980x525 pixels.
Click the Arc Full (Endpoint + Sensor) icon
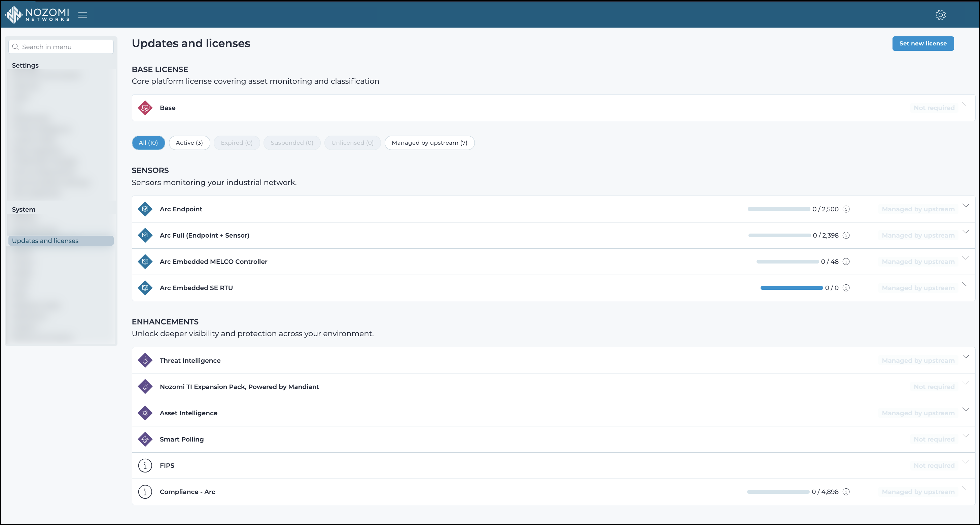(145, 235)
